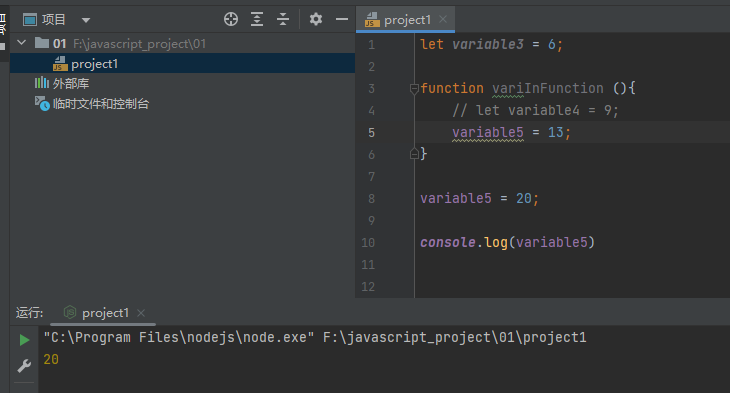Click variable5 = 13 assignment
Viewport: 730px width, 393px height.
point(511,132)
